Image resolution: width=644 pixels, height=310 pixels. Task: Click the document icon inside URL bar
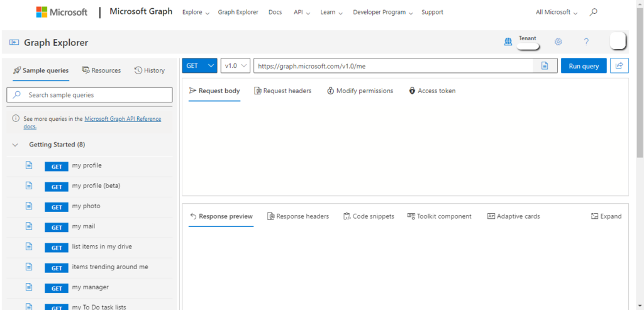pyautogui.click(x=545, y=65)
